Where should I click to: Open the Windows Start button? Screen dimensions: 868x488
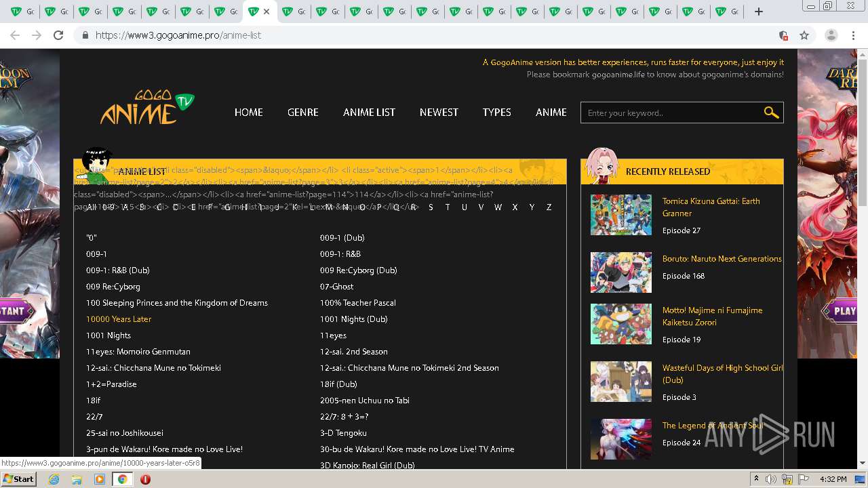point(19,479)
